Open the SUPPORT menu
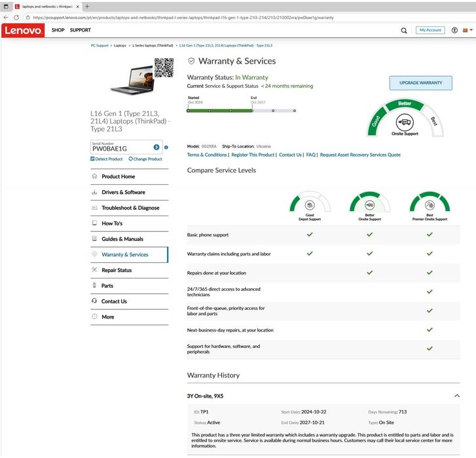Viewport: 476px width, 458px height. pyautogui.click(x=80, y=30)
